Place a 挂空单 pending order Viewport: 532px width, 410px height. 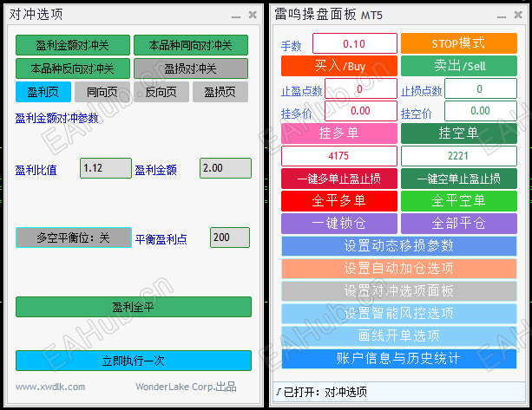459,133
